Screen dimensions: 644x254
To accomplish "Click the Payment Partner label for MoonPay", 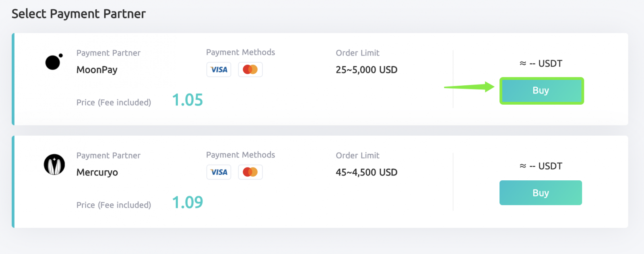I will point(108,53).
